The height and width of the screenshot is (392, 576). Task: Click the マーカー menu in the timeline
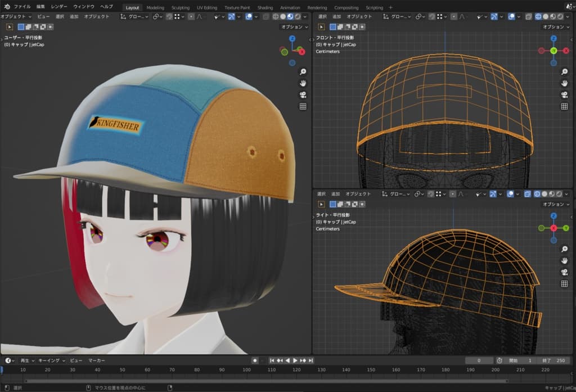(97, 361)
